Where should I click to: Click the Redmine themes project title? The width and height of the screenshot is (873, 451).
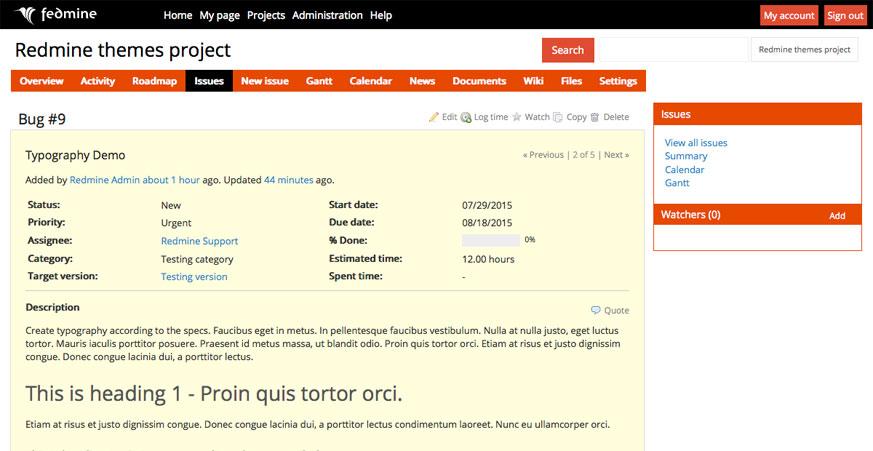pos(122,50)
